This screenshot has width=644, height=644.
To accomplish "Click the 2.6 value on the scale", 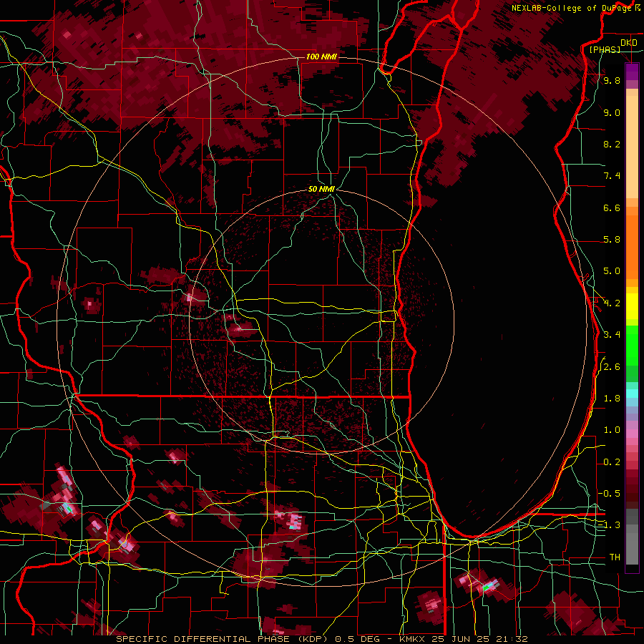I will click(612, 367).
